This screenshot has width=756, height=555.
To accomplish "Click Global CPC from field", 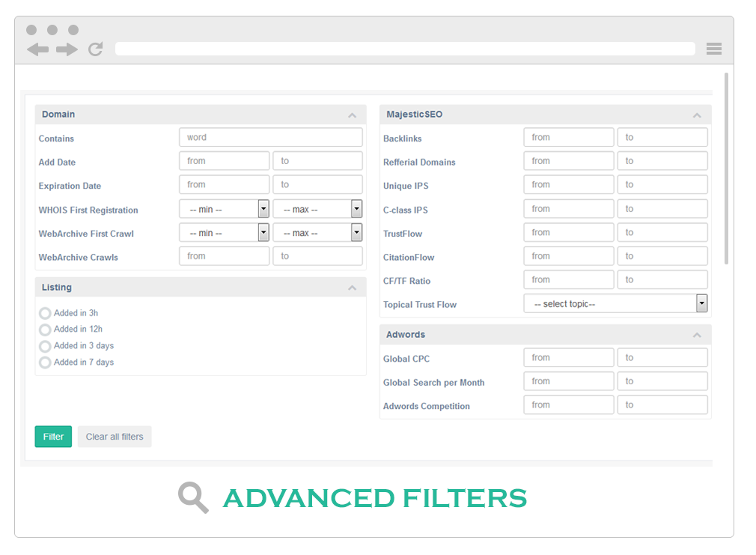I will point(569,357).
